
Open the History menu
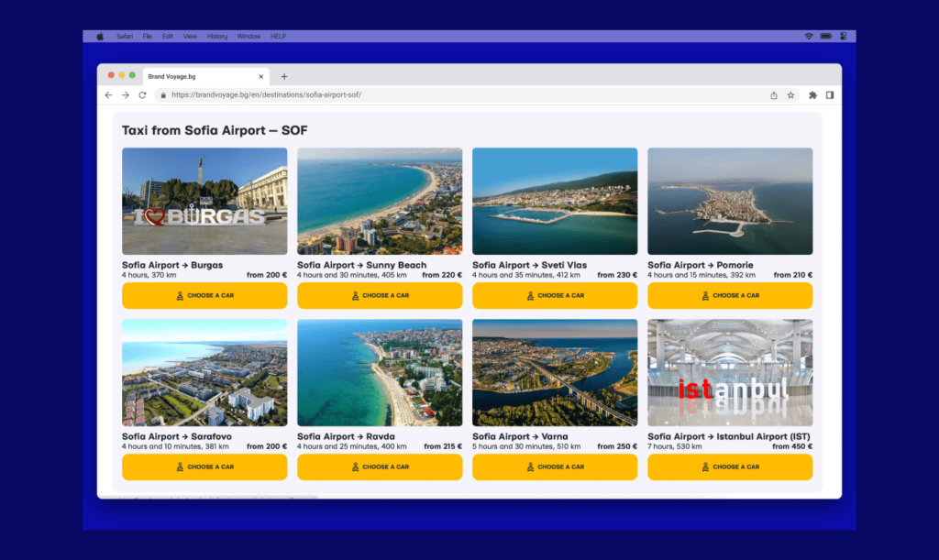point(217,36)
